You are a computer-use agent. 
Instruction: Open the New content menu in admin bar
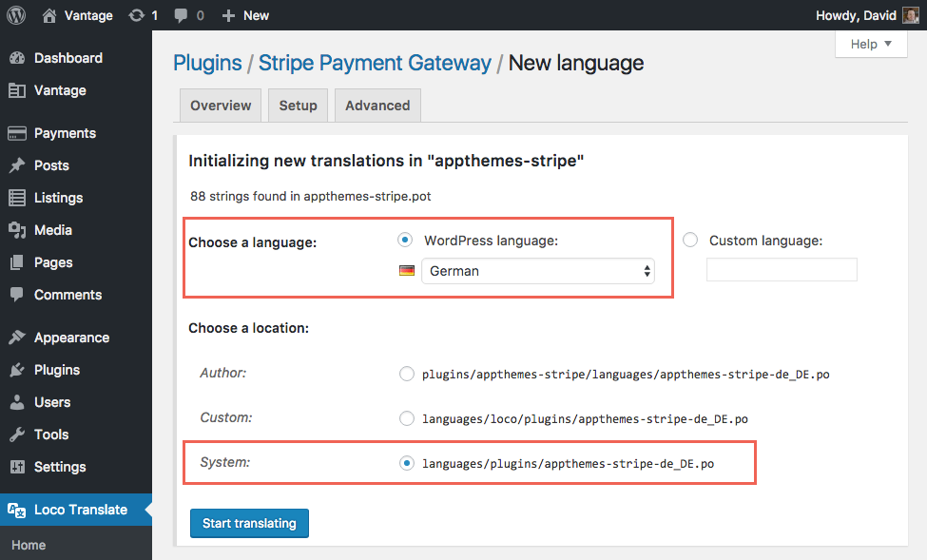(245, 15)
